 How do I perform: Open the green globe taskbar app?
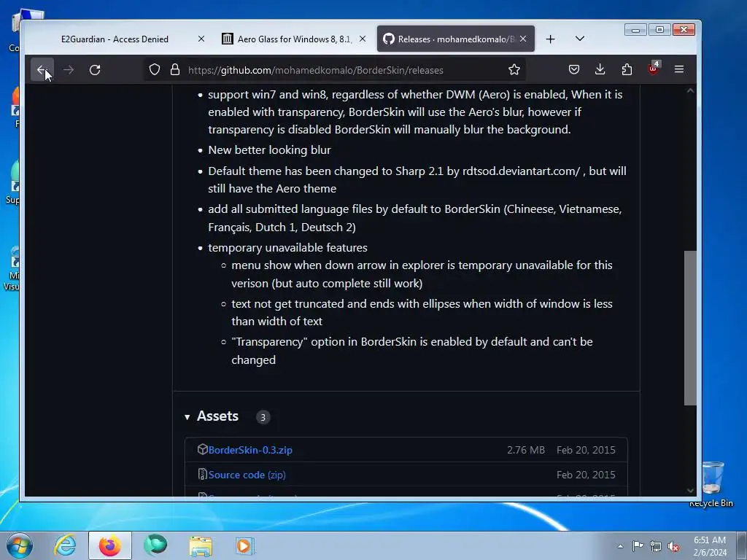(x=155, y=545)
